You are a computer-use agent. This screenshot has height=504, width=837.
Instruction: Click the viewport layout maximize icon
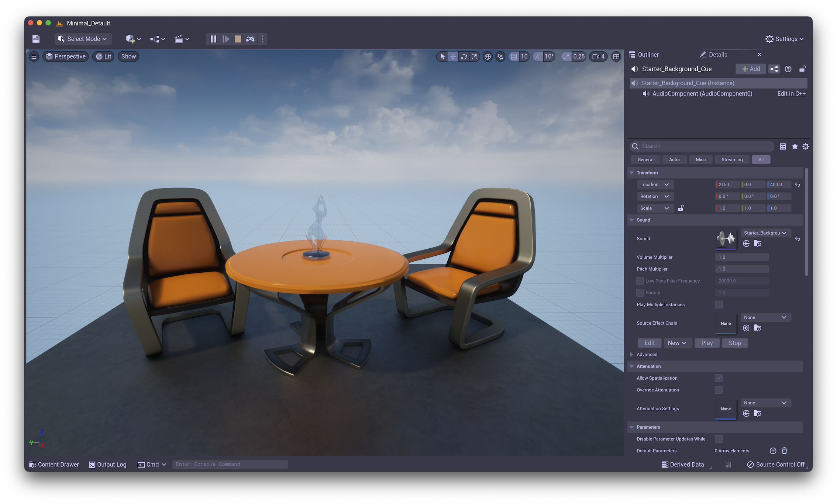[x=616, y=56]
